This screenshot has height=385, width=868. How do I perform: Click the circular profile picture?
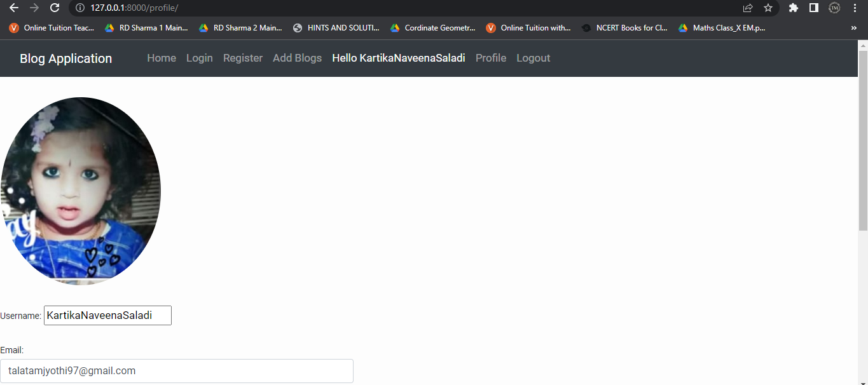(x=81, y=191)
